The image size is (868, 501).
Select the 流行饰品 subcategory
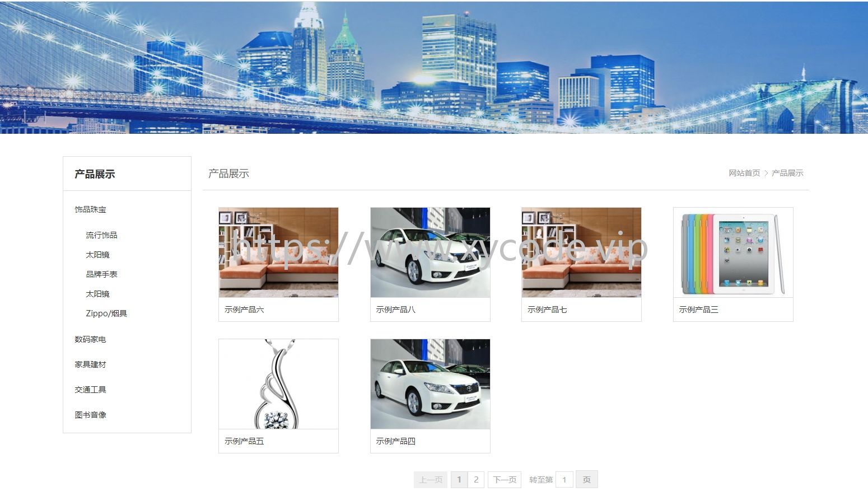tap(101, 235)
